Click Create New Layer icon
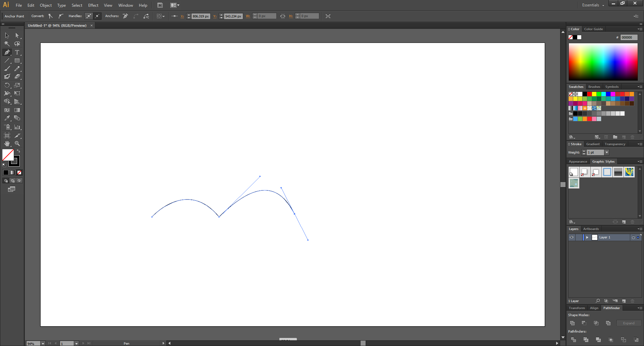This screenshot has height=346, width=644. coord(624,301)
